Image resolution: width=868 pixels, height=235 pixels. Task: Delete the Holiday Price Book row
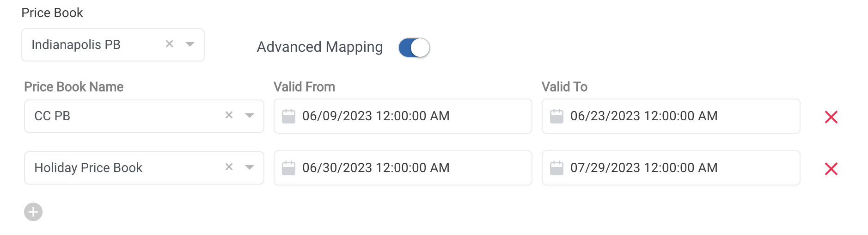click(831, 169)
